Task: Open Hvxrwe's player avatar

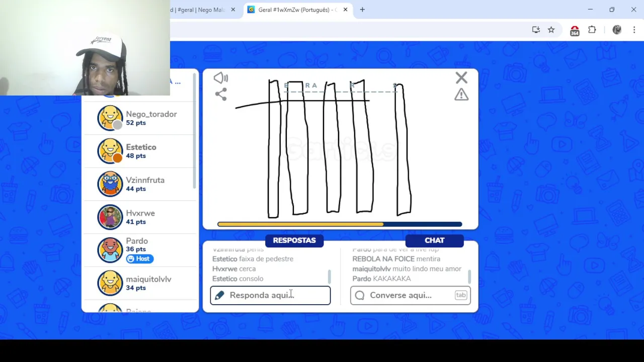Action: point(110,217)
